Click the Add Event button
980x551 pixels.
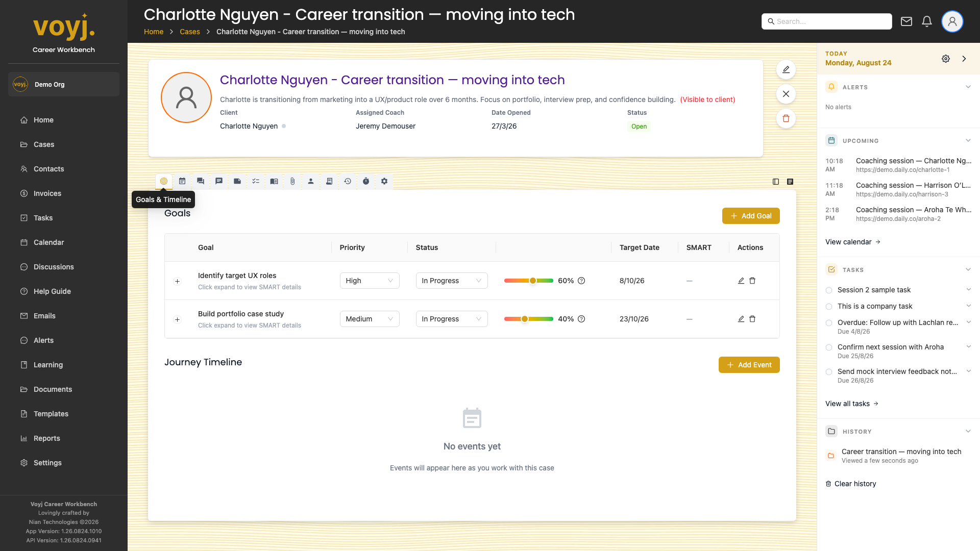coord(749,365)
